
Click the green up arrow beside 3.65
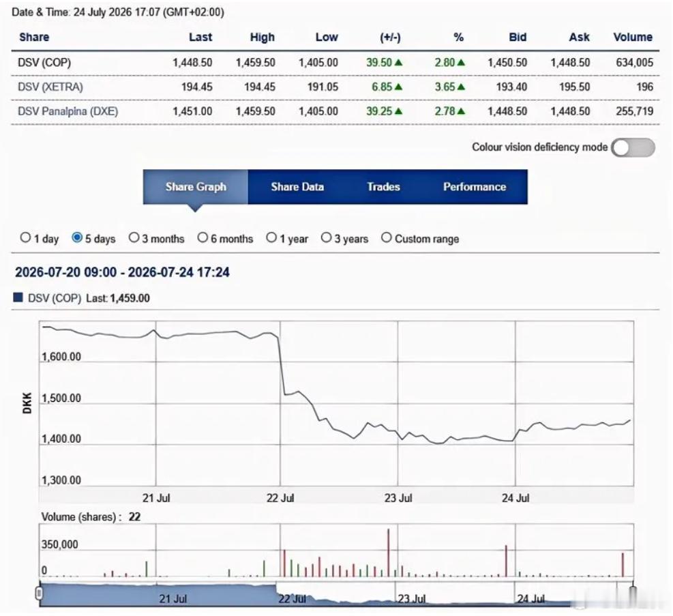(461, 87)
